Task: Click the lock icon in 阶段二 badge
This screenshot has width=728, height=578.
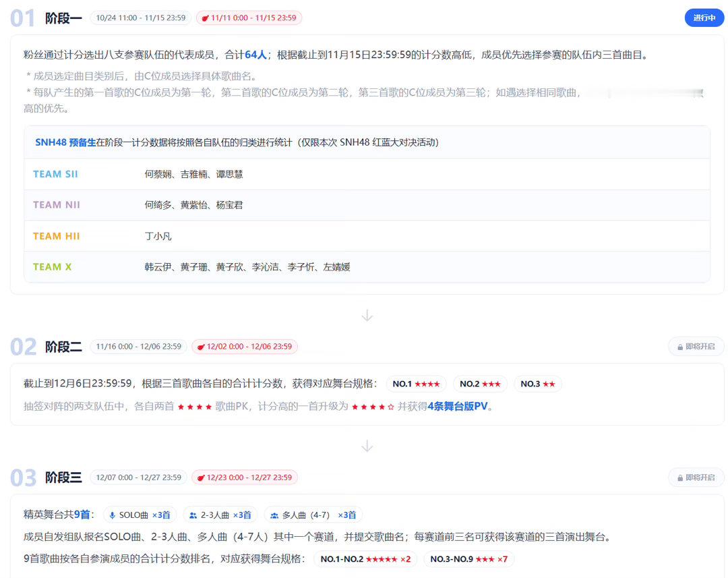Action: pyautogui.click(x=680, y=347)
